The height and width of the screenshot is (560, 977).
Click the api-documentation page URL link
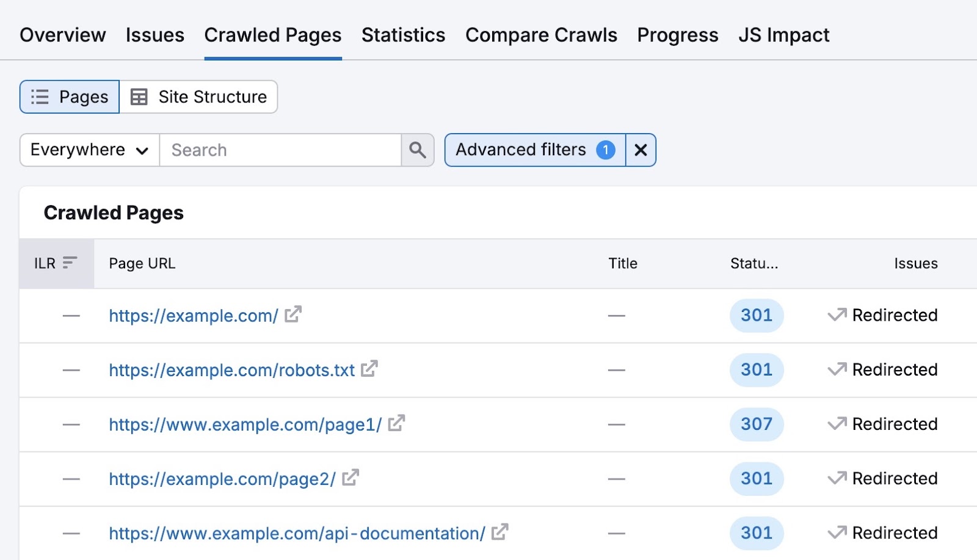coord(295,532)
